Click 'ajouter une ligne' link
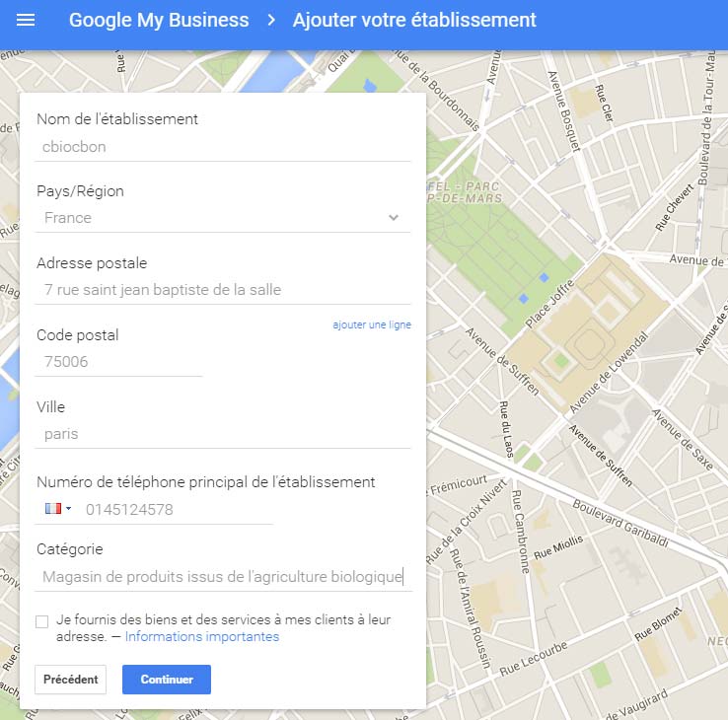728x720 pixels. pos(372,324)
